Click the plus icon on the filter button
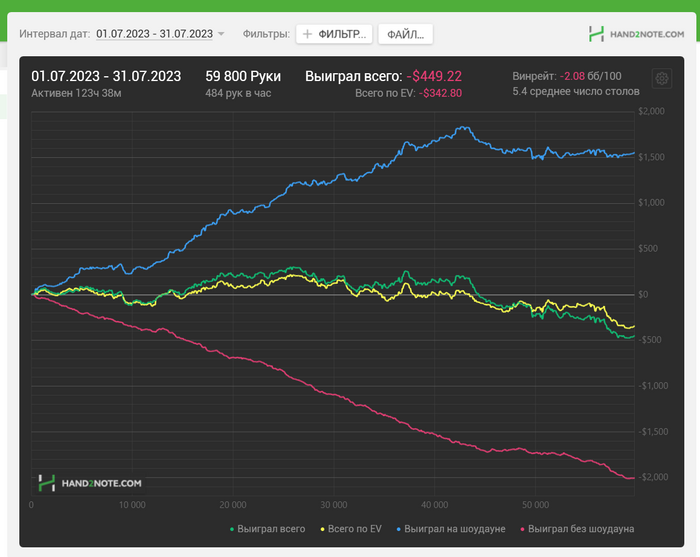The width and height of the screenshot is (700, 557). pyautogui.click(x=307, y=34)
